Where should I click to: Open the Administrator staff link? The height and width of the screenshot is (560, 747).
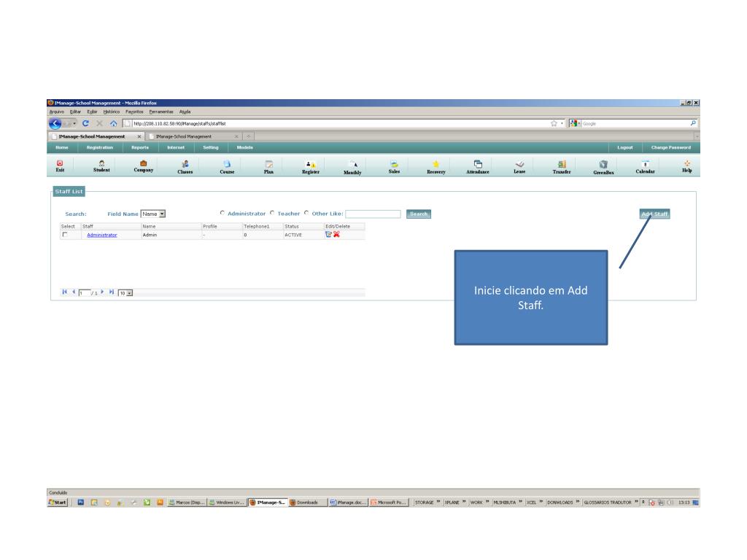(x=102, y=235)
